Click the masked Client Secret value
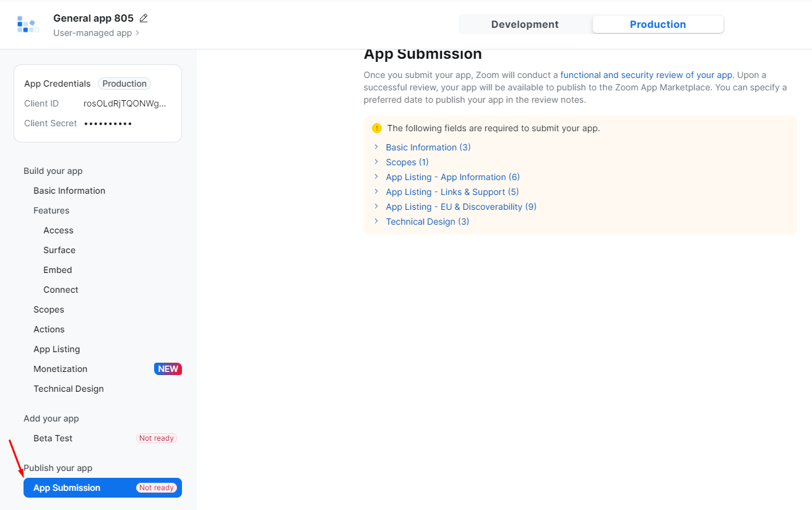The height and width of the screenshot is (510, 812). (x=108, y=123)
